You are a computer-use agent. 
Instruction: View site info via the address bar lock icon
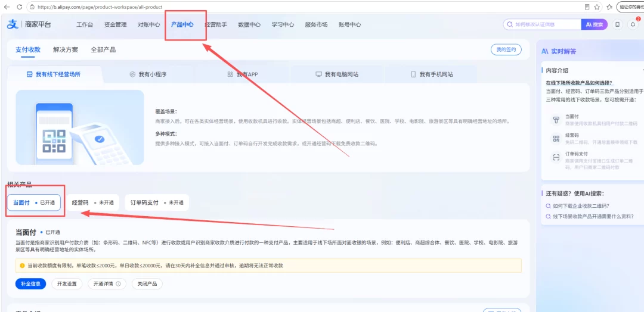32,7
